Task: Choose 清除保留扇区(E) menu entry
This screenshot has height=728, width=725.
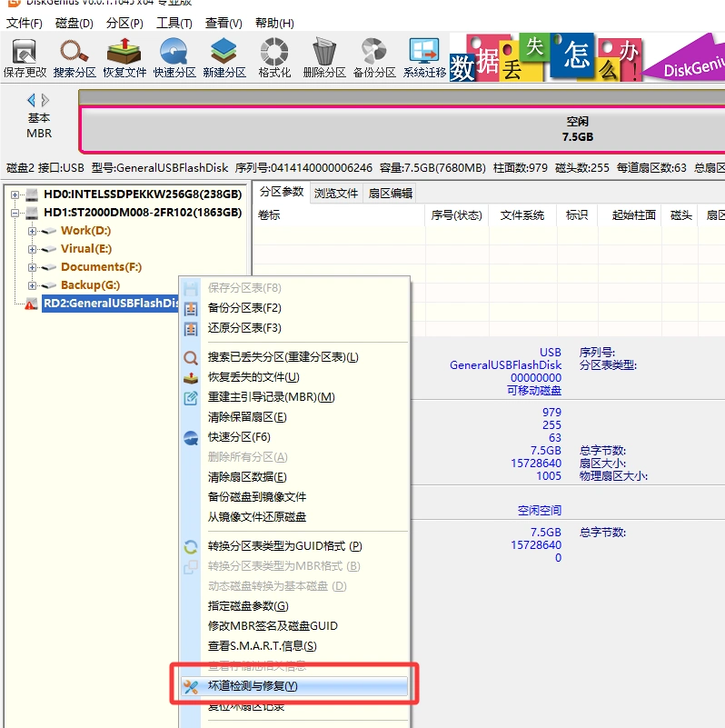Action: pyautogui.click(x=295, y=417)
